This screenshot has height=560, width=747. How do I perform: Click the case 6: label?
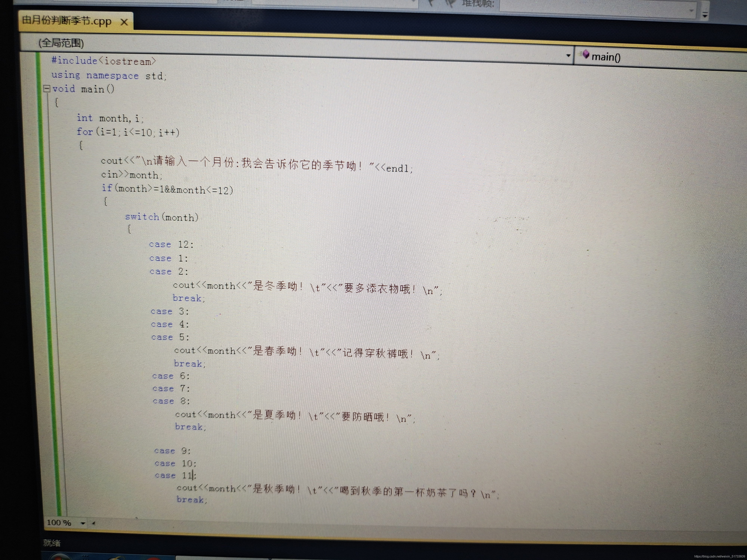(171, 376)
